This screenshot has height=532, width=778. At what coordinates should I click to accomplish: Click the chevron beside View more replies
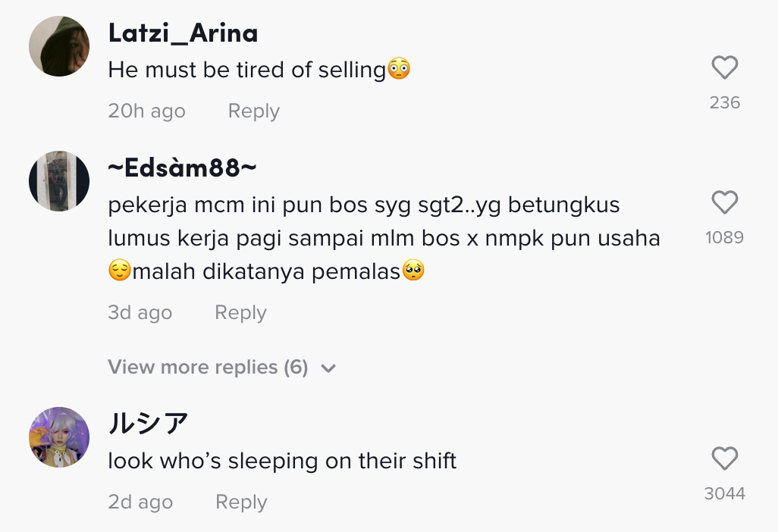(328, 368)
